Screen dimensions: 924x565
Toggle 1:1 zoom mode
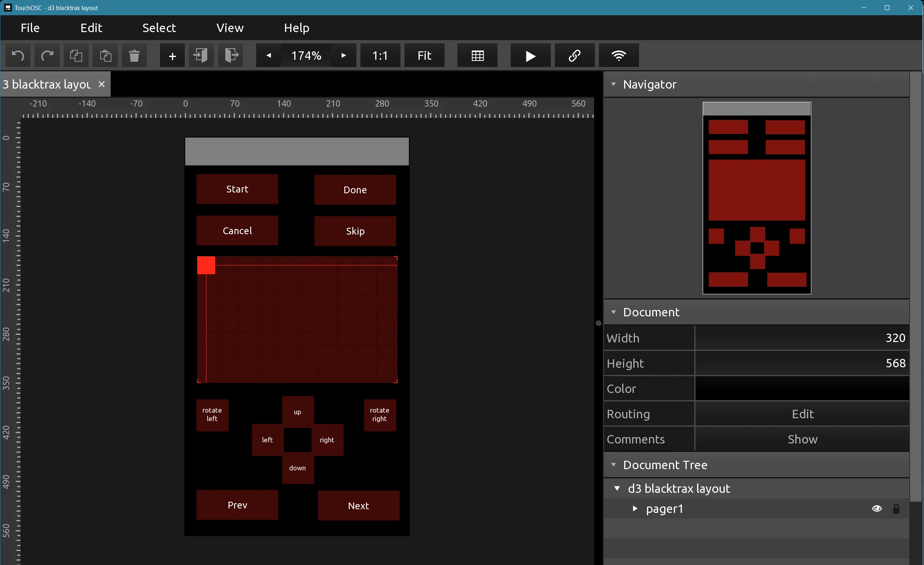(379, 55)
